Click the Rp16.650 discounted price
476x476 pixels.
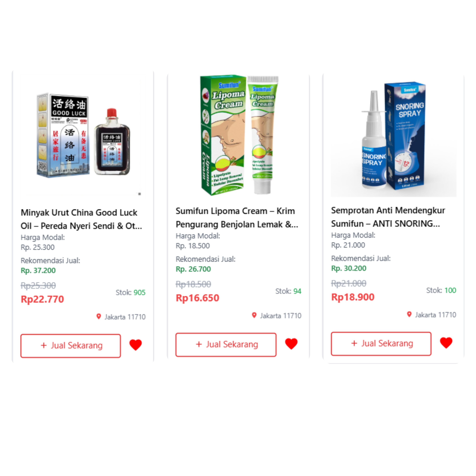(197, 298)
